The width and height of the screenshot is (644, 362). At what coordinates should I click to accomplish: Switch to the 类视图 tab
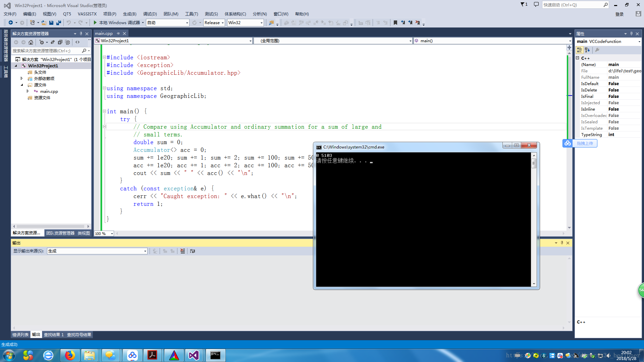pyautogui.click(x=84, y=233)
